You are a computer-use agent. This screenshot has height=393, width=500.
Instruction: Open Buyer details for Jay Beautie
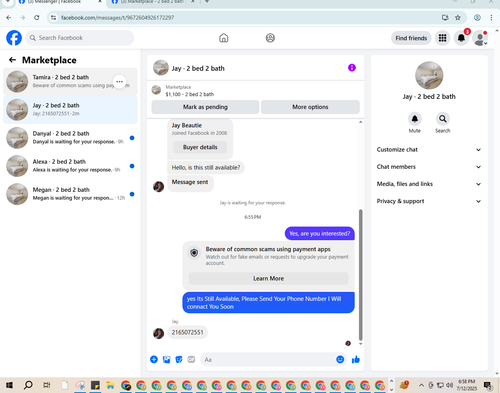[x=200, y=147]
